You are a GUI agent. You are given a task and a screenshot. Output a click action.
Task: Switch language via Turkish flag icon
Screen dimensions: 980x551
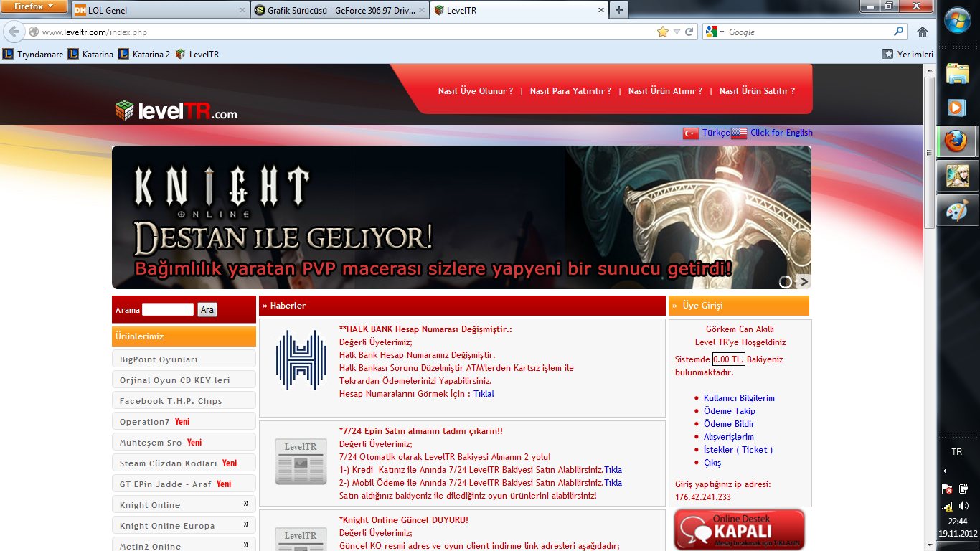[x=690, y=133]
